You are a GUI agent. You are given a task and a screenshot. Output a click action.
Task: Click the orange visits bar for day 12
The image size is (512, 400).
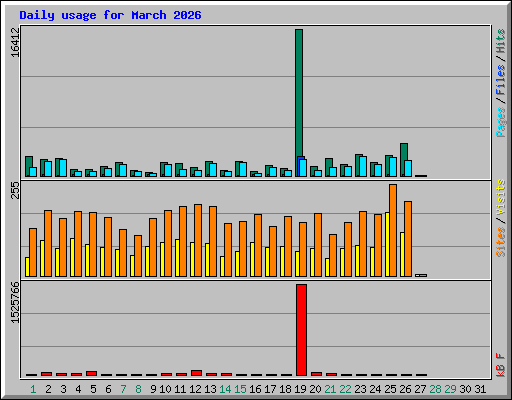pos(198,240)
